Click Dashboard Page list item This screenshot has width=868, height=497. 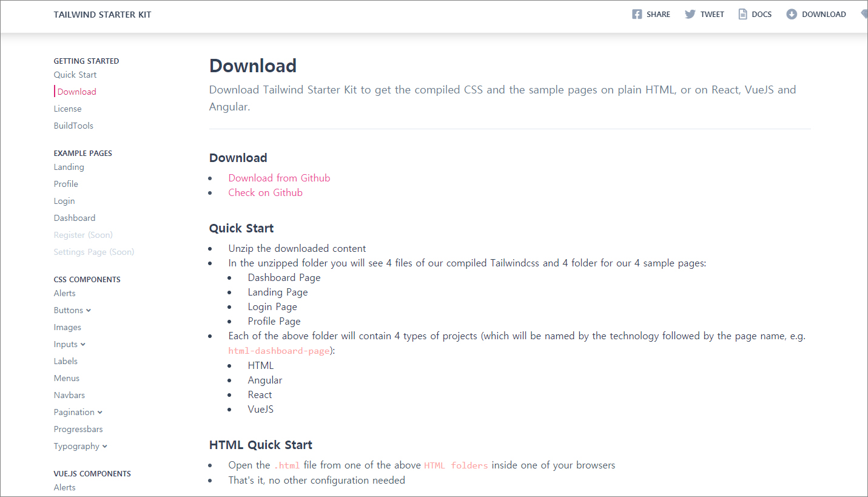[284, 277]
